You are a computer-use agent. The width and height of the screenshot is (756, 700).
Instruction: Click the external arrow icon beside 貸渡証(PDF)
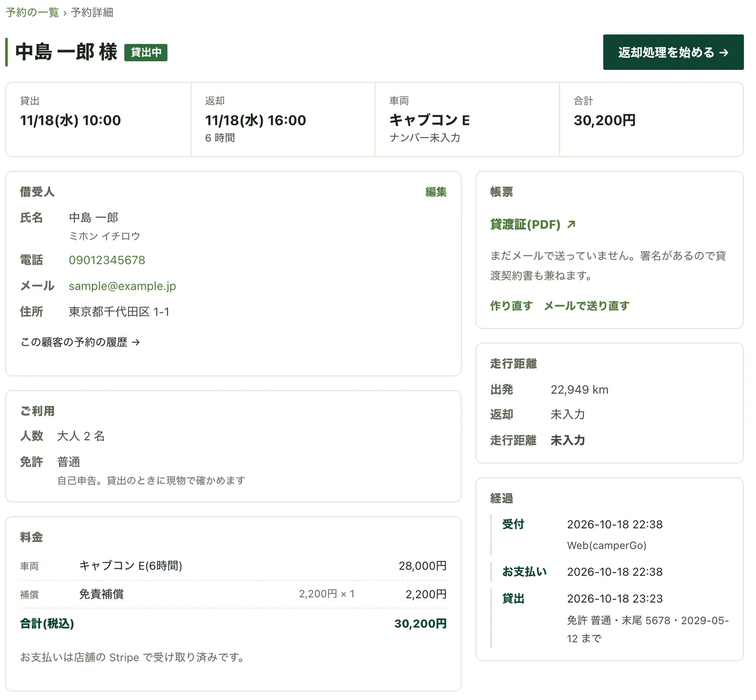point(571,224)
